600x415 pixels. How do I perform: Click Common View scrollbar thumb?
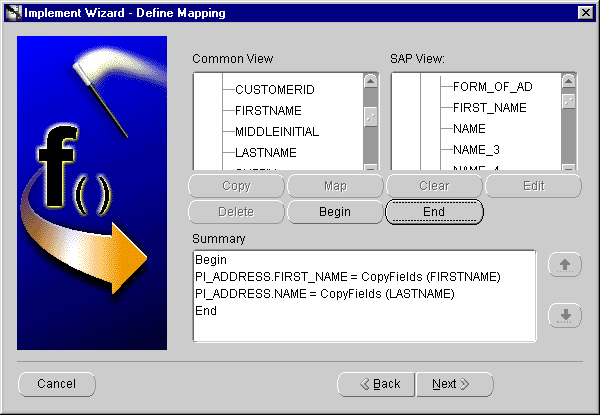[370, 117]
